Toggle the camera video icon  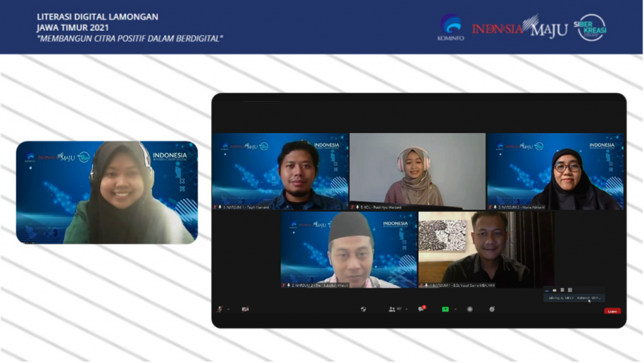tap(245, 309)
